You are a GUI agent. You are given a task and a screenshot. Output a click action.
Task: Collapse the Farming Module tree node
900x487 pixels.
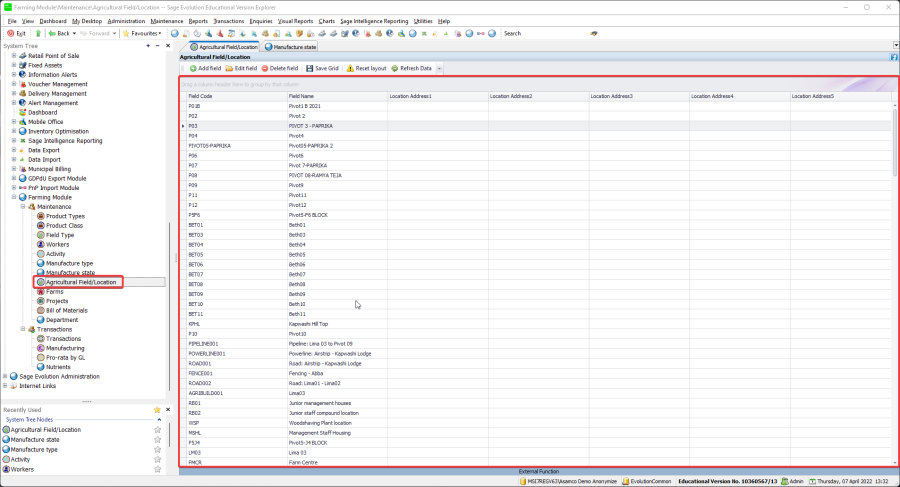pyautogui.click(x=14, y=197)
